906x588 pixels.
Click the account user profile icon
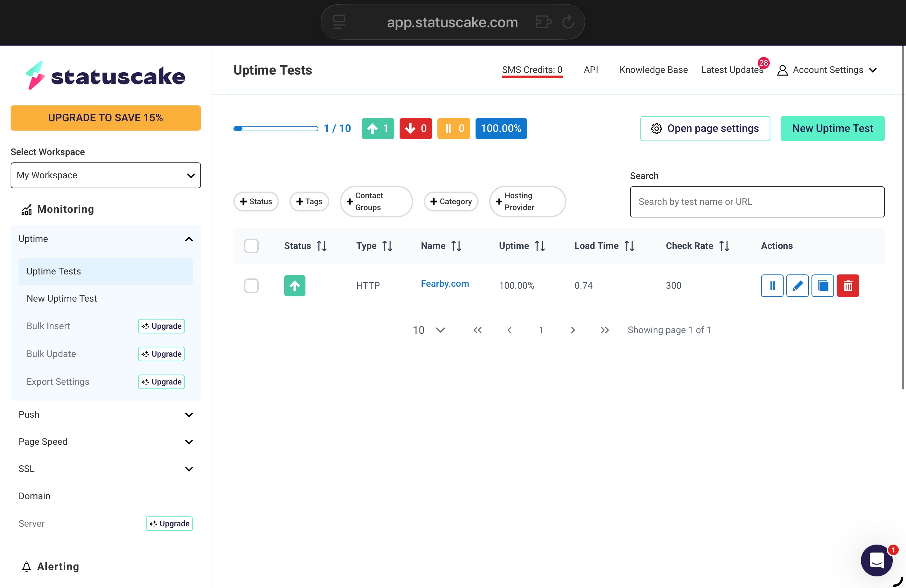(x=782, y=70)
